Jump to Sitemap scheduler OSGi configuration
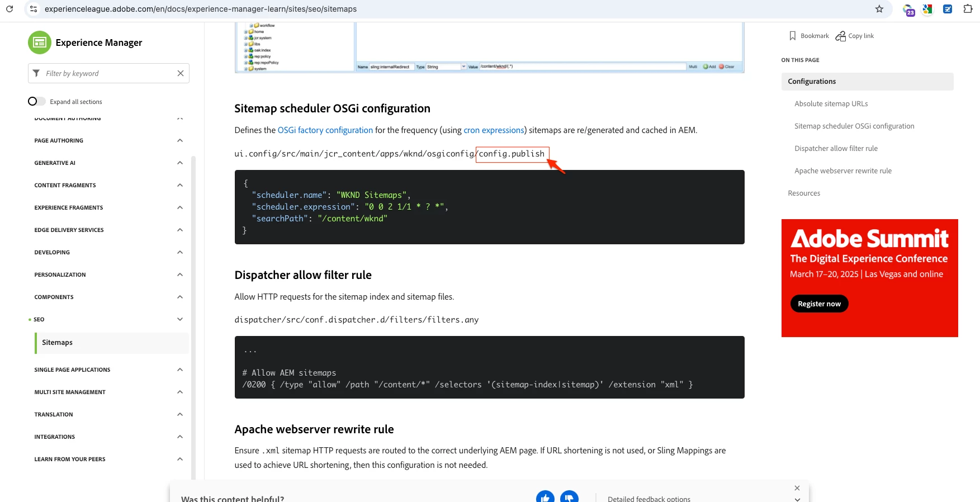980x502 pixels. pos(854,126)
